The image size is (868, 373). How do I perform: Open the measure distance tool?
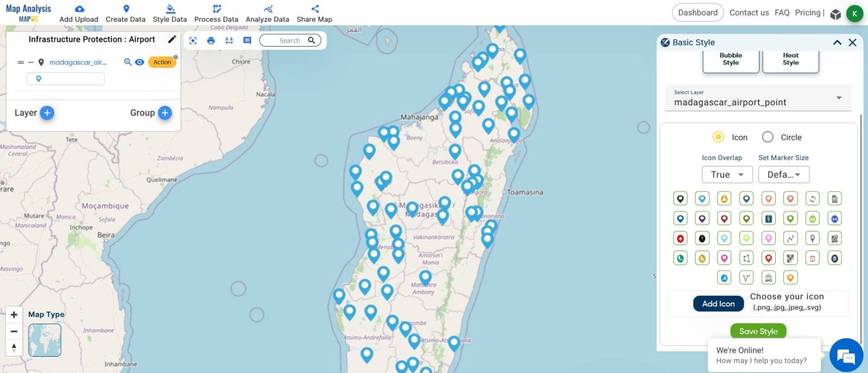229,41
